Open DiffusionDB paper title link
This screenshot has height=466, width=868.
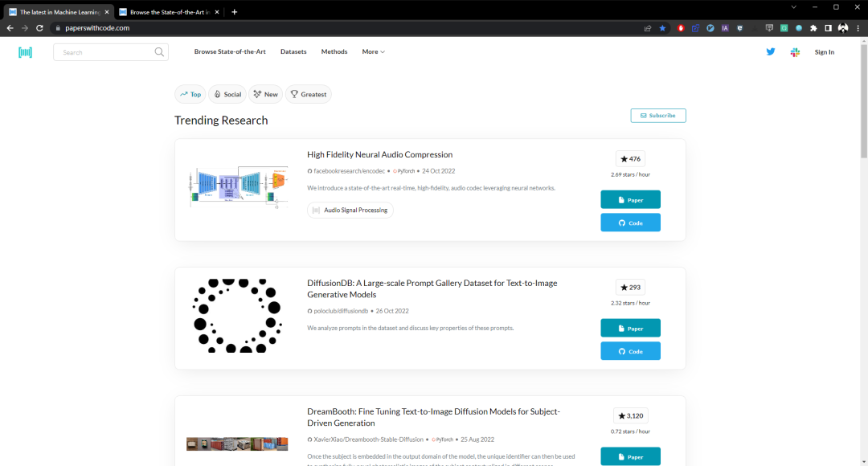coord(432,288)
